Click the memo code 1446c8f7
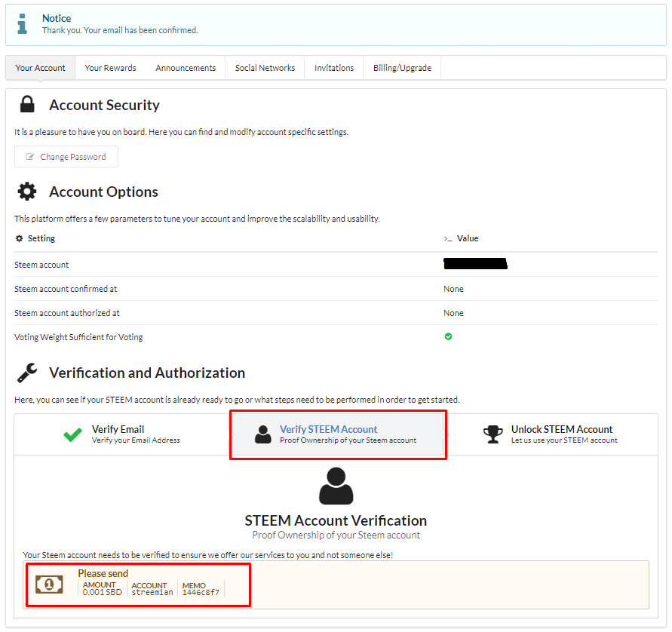This screenshot has height=632, width=672. tap(201, 592)
